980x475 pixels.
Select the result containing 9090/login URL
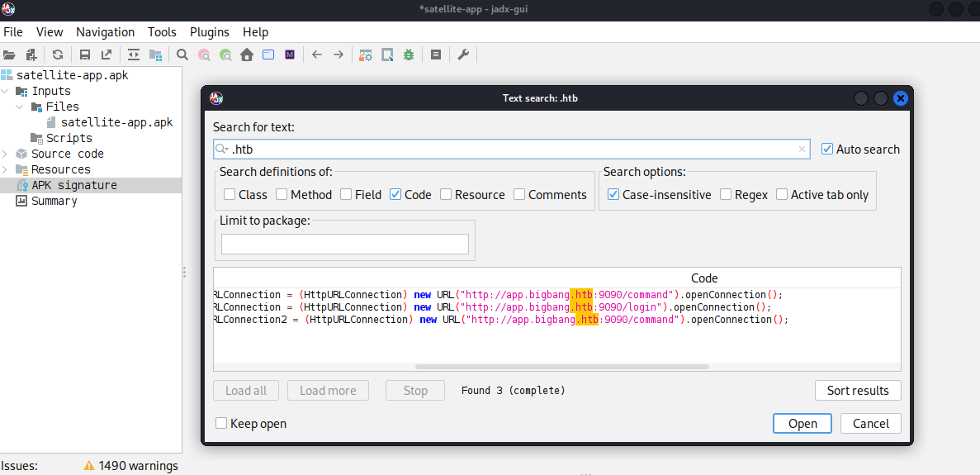[x=557, y=306]
